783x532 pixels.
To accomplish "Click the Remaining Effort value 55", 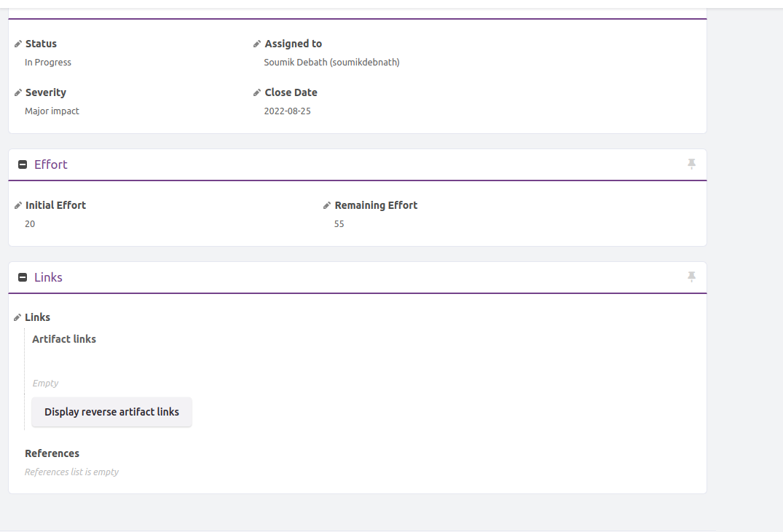I will tap(339, 224).
